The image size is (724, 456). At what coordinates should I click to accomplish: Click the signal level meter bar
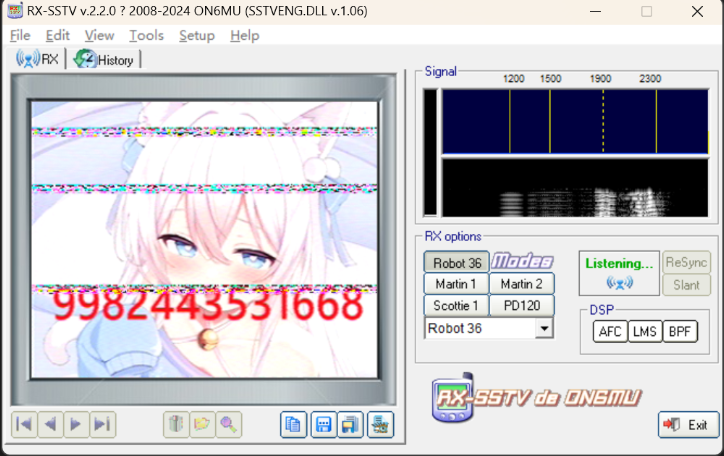click(x=430, y=152)
